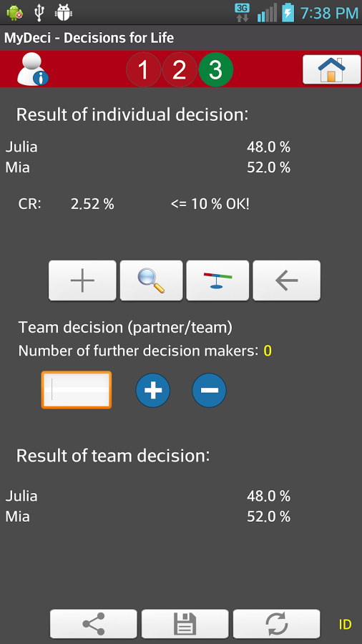Tap the yellow further decision makers count
Screen dimensions: 362x644
[268, 351]
